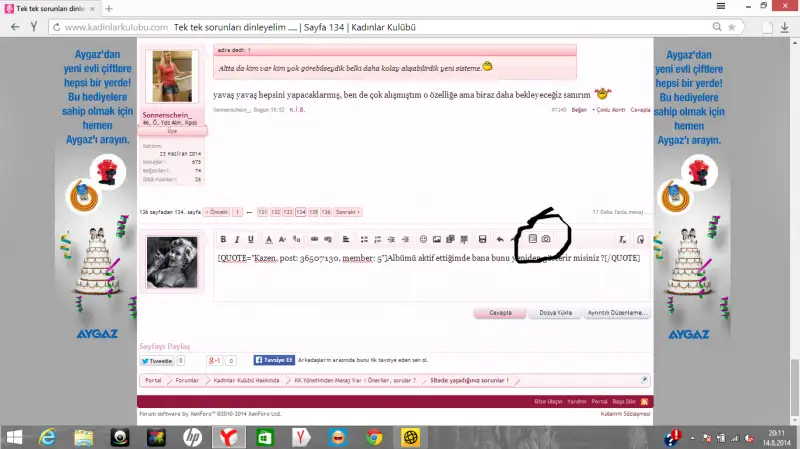Image resolution: width=800 pixels, height=449 pixels.
Task: Open the smiley picker in the editor
Action: point(423,240)
